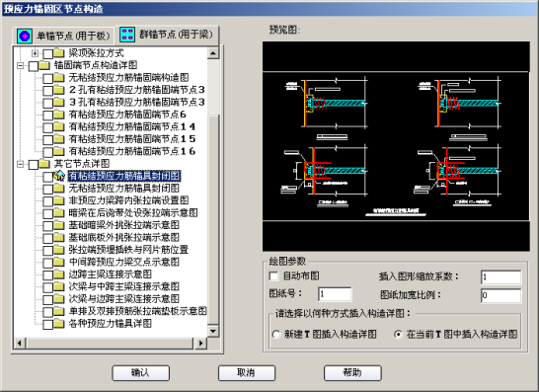Click the single anchor node circle icon
Screen dimensions: 539x392
[25, 37]
